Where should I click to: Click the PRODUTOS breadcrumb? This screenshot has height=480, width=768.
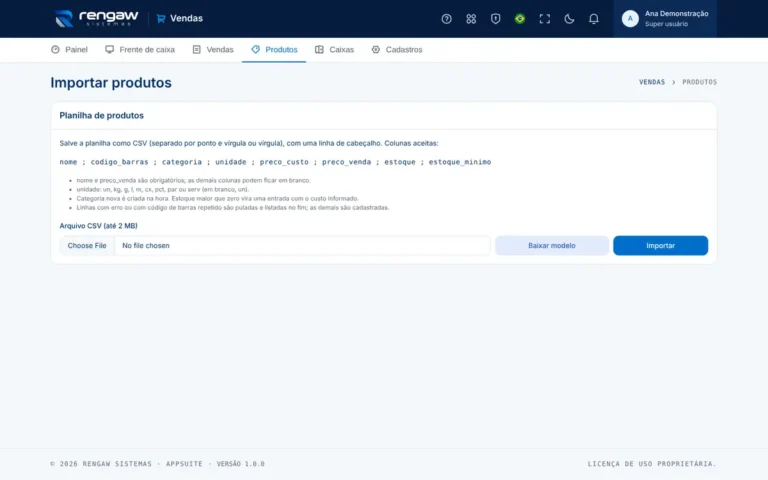point(699,82)
